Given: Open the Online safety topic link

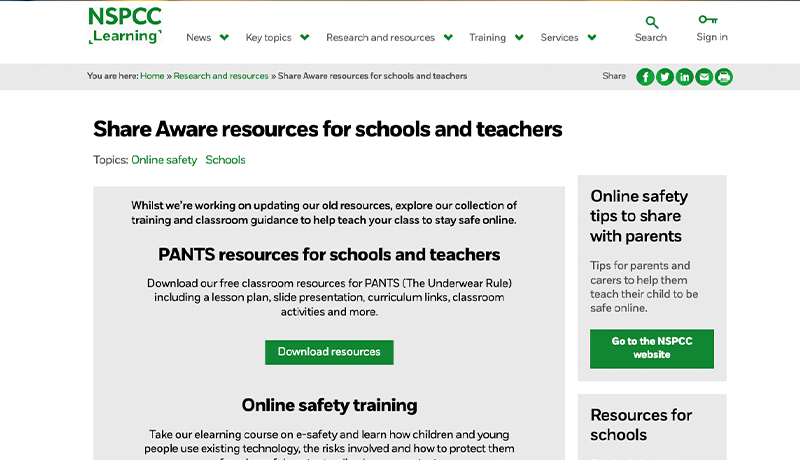Looking at the screenshot, I should (x=164, y=160).
